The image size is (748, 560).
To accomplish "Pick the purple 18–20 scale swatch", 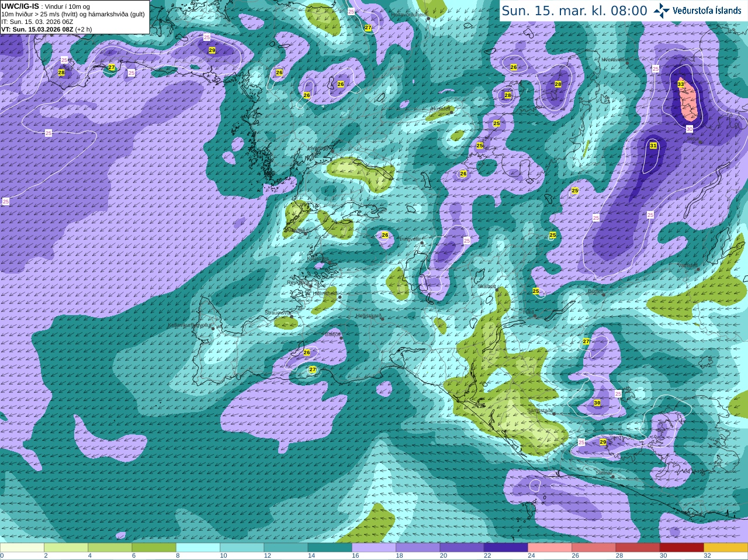I will click(418, 547).
